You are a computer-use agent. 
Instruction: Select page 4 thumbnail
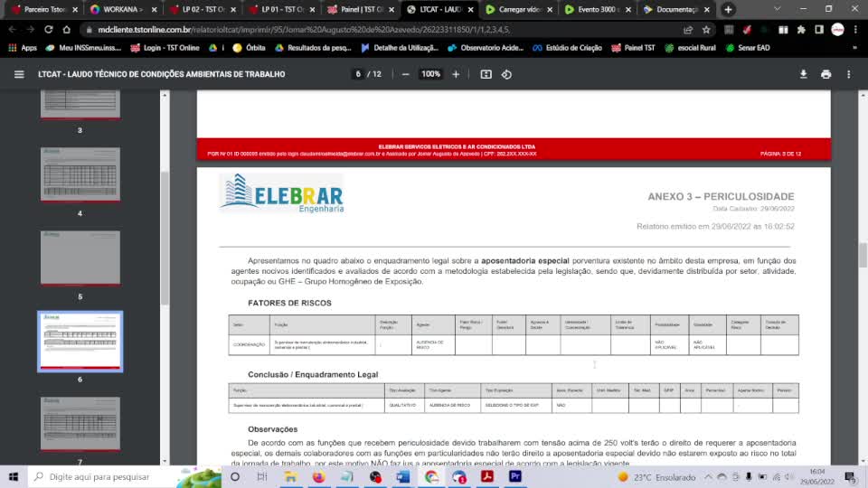point(80,174)
